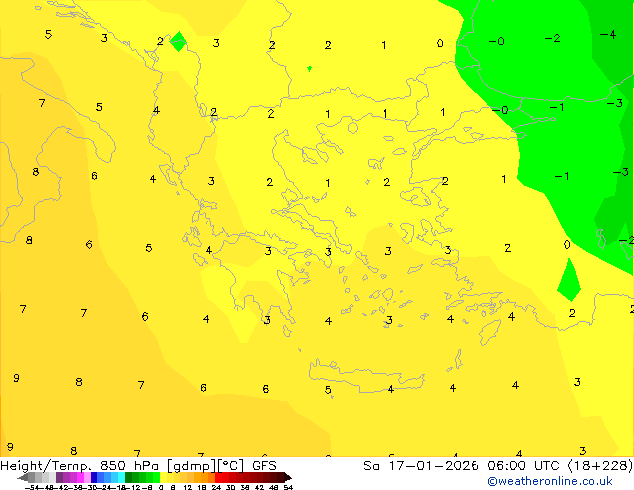Image resolution: width=634 pixels, height=490 pixels.
Task: Click the dark blue legend swatch above -30
Action: pos(94,477)
